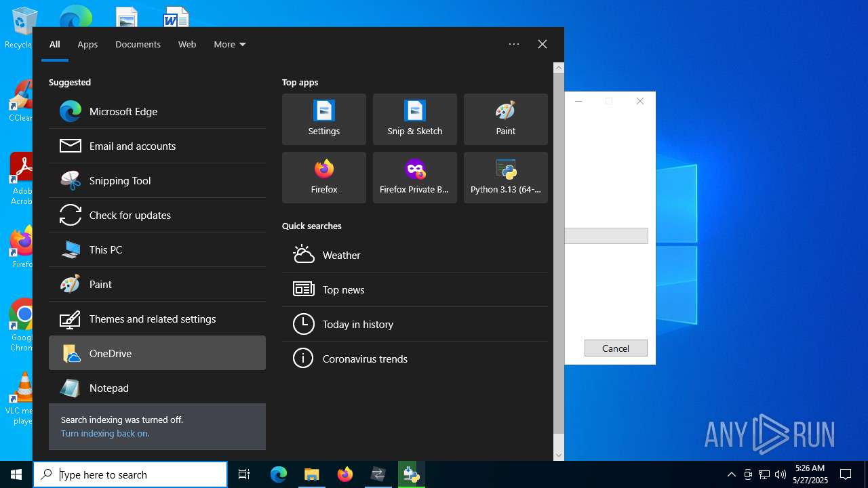Click the progress bar in background dialog
The height and width of the screenshot is (488, 868).
[x=606, y=236]
